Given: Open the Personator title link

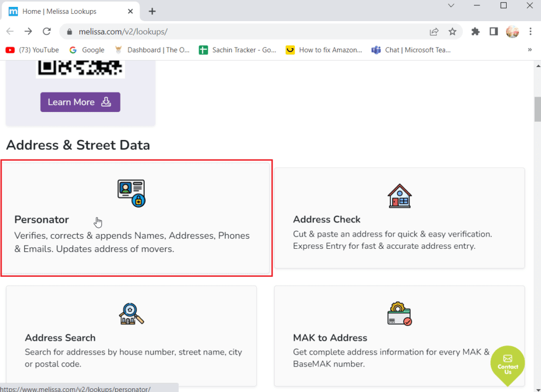Looking at the screenshot, I should click(x=41, y=219).
